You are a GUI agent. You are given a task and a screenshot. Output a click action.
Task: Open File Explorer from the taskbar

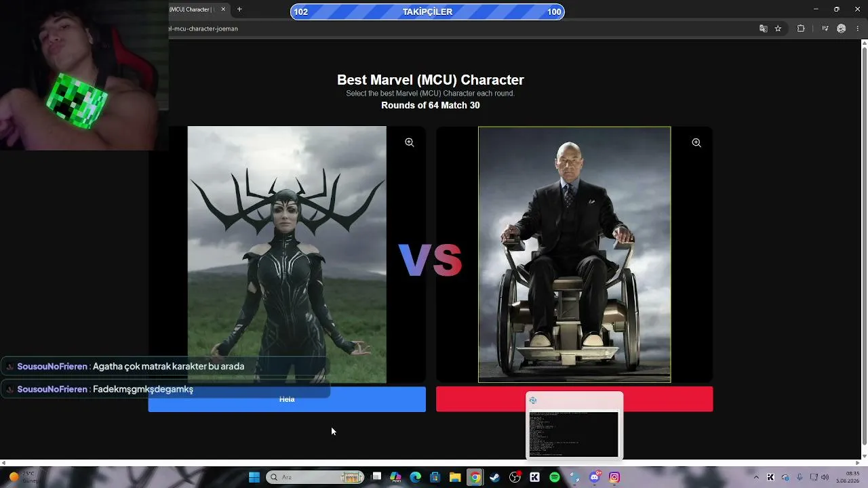[x=455, y=477]
